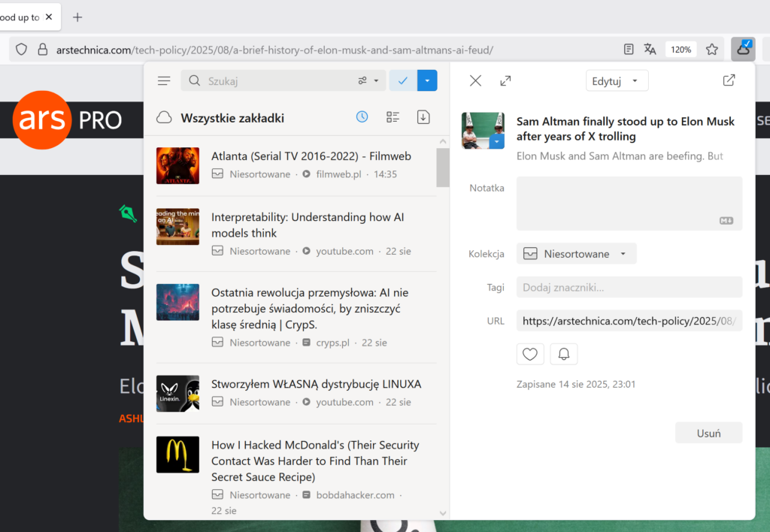Open Stworzyłem WŁASNĄ dystrybucję LINUXA bookmark
Image resolution: width=770 pixels, height=532 pixels.
[x=296, y=393]
